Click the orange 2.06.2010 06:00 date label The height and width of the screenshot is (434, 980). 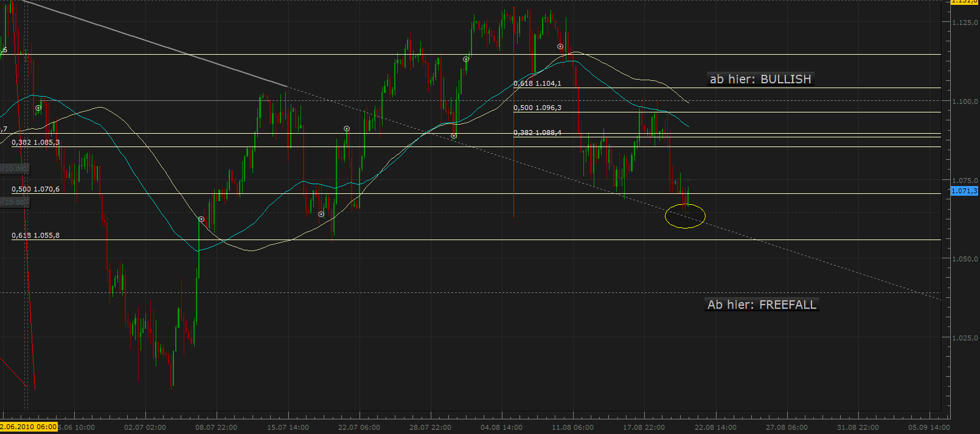click(29, 427)
